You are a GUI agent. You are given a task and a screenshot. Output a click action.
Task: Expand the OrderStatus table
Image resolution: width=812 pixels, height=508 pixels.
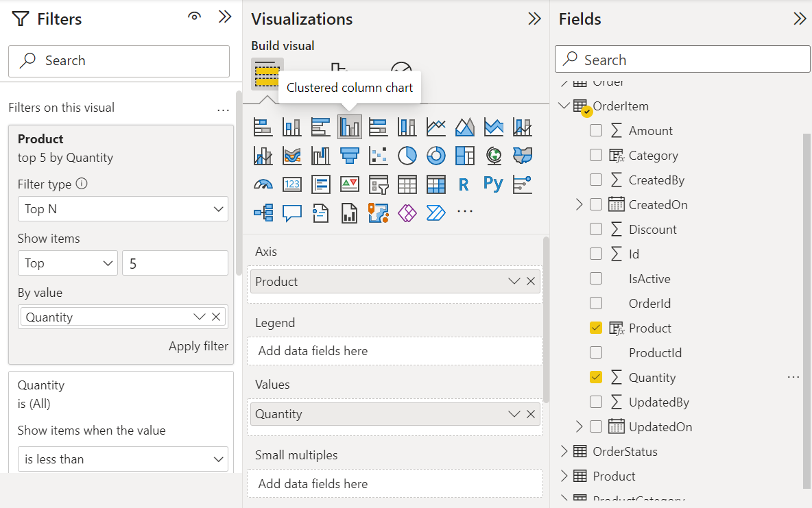point(564,451)
